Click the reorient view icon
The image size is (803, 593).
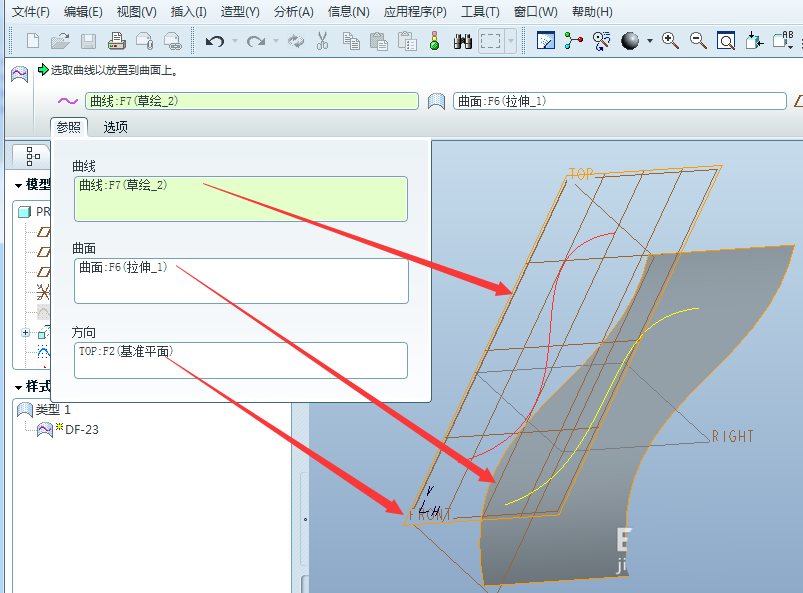point(754,40)
